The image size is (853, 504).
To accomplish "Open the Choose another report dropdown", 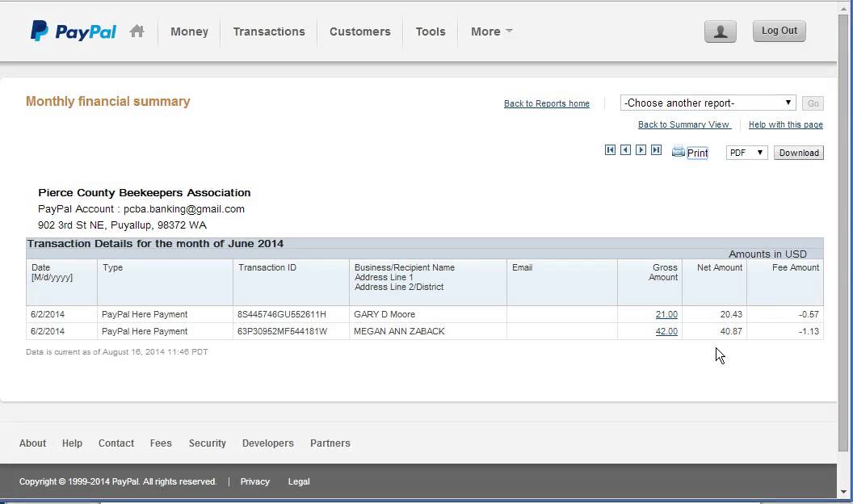I will pyautogui.click(x=708, y=103).
